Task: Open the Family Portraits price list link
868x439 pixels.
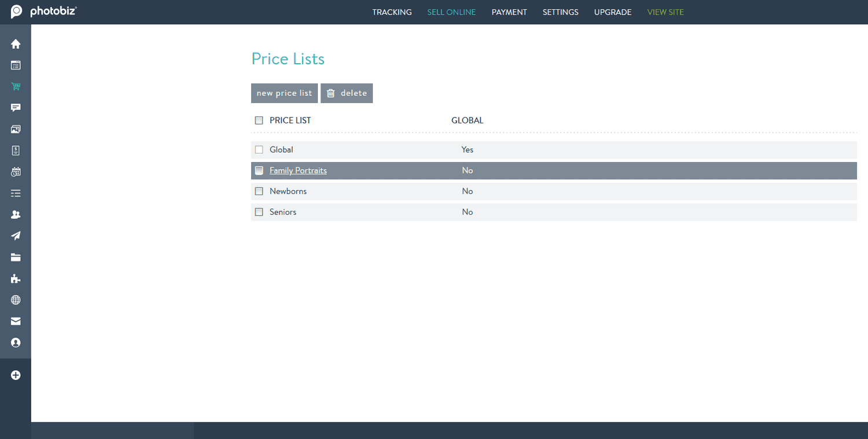Action: [x=298, y=170]
